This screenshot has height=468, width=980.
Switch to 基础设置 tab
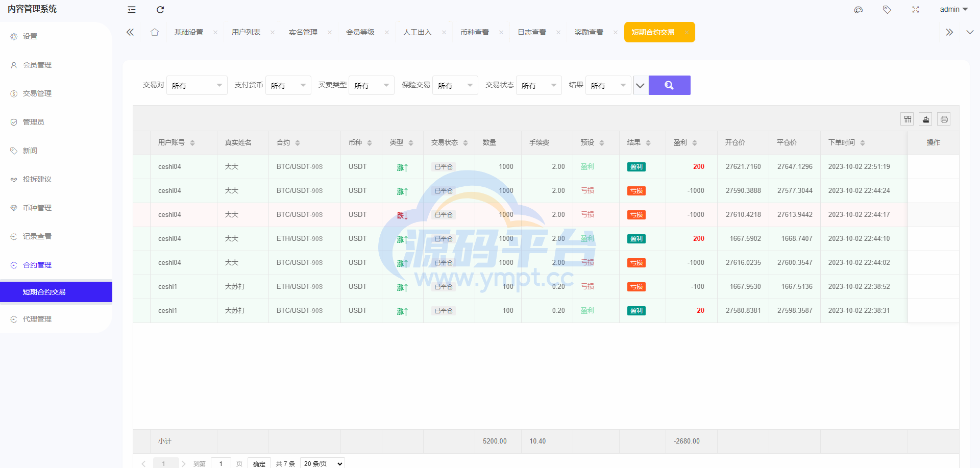pyautogui.click(x=189, y=32)
